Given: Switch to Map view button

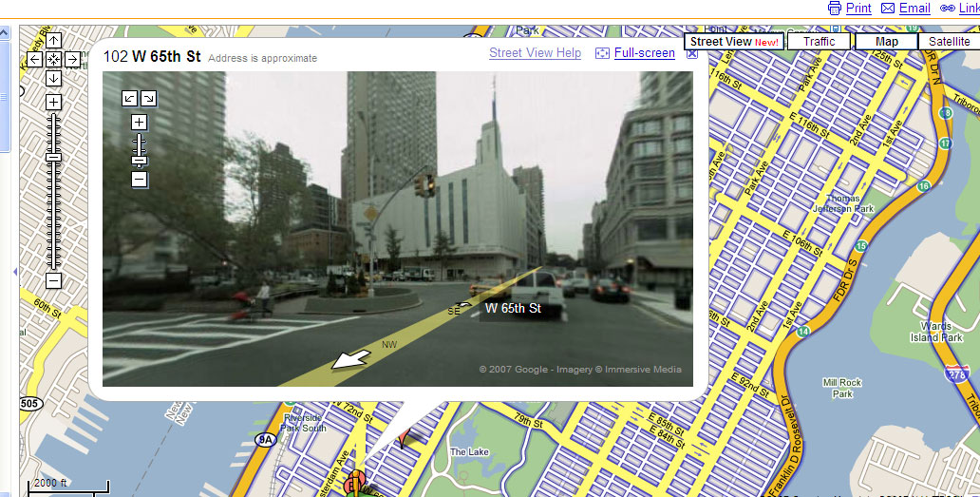Looking at the screenshot, I should tap(886, 41).
